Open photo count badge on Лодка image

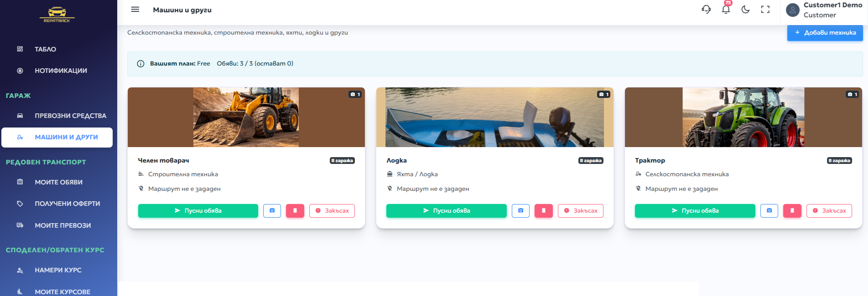point(603,94)
